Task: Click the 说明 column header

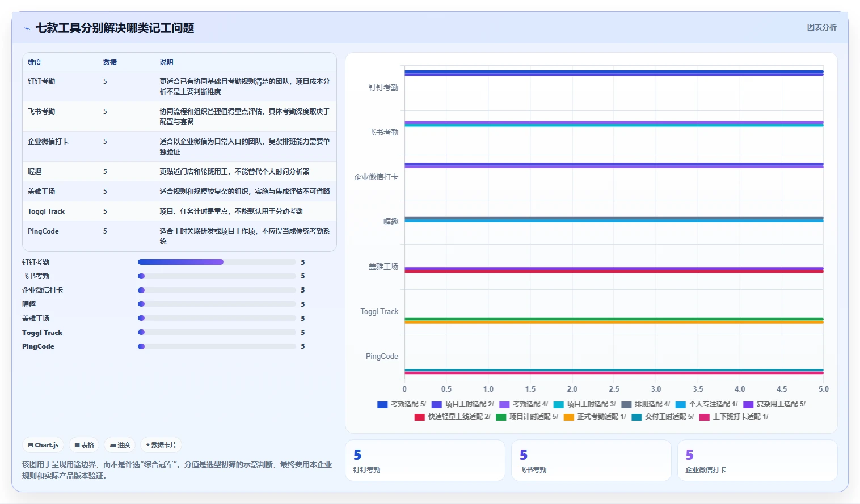Action: tap(166, 62)
